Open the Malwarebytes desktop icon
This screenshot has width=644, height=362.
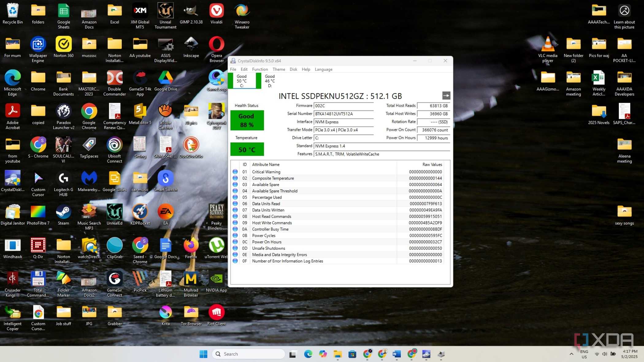click(x=89, y=181)
